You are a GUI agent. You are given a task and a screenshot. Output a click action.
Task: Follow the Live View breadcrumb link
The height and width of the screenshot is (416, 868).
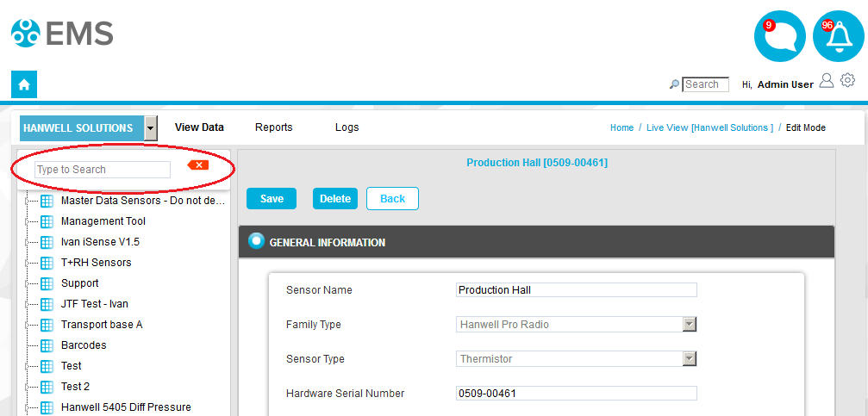(709, 127)
